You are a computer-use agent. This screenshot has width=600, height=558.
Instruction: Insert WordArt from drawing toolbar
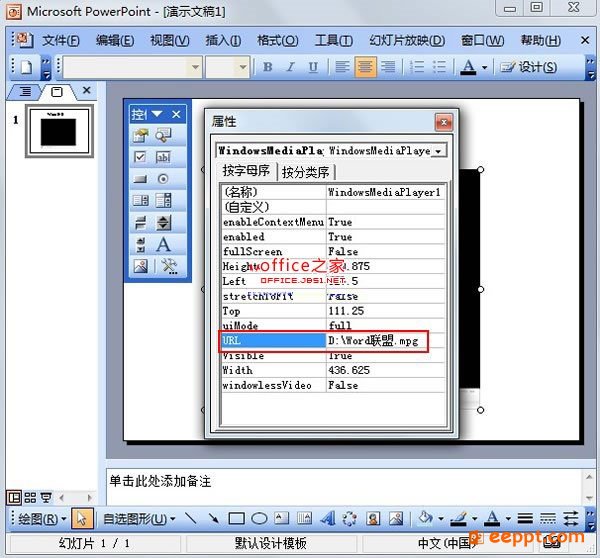328,519
